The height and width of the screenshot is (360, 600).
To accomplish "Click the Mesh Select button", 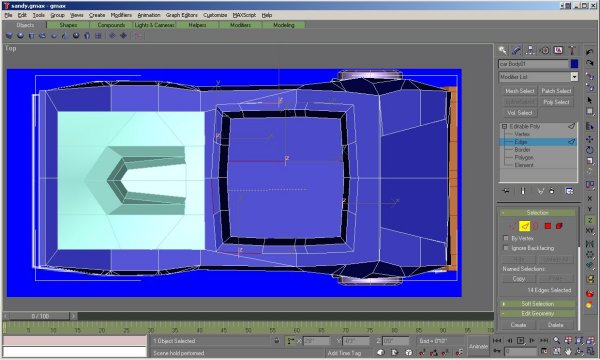I will click(519, 91).
